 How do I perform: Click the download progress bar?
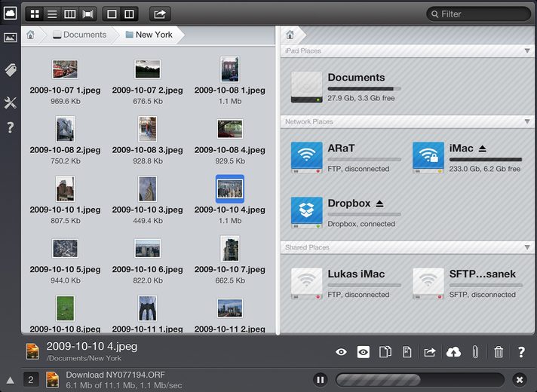(x=420, y=380)
